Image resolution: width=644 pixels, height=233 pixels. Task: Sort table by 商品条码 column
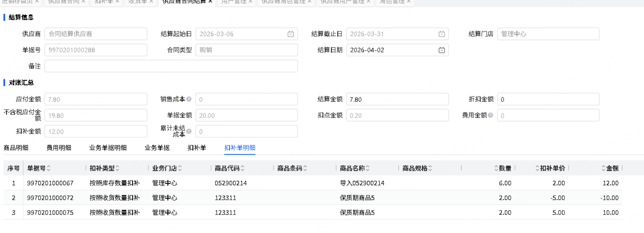point(305,168)
